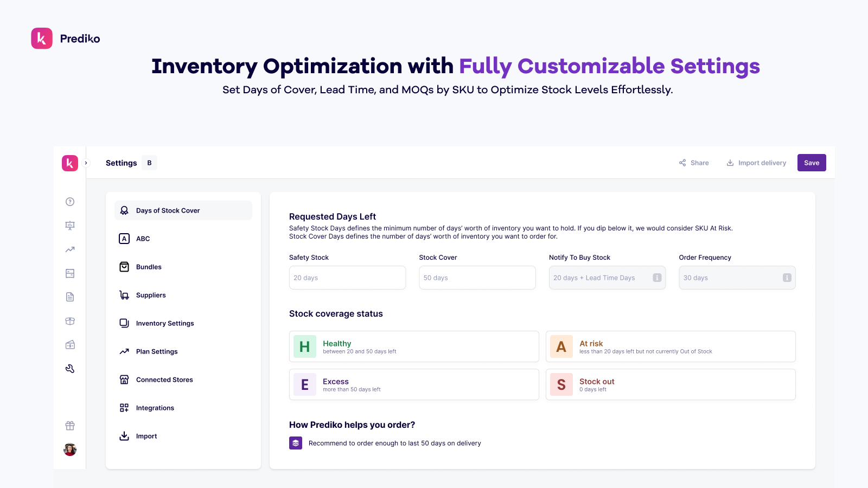Select the At risk status card
The image size is (868, 488).
(x=671, y=346)
